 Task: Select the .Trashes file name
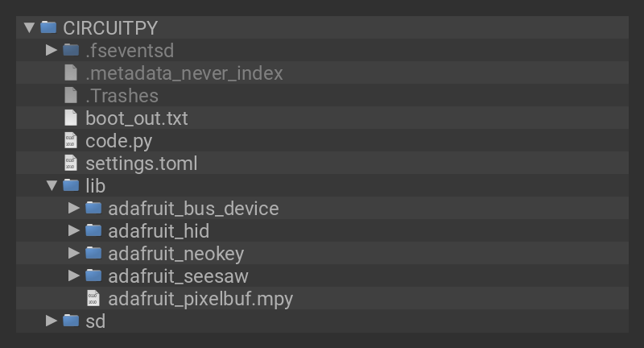click(122, 96)
